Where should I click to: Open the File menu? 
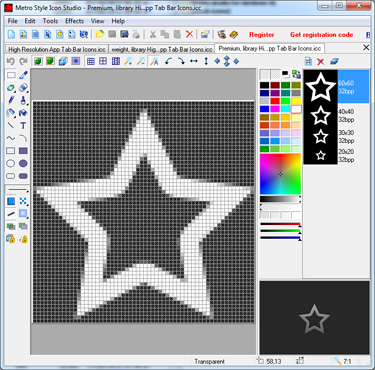coord(13,21)
